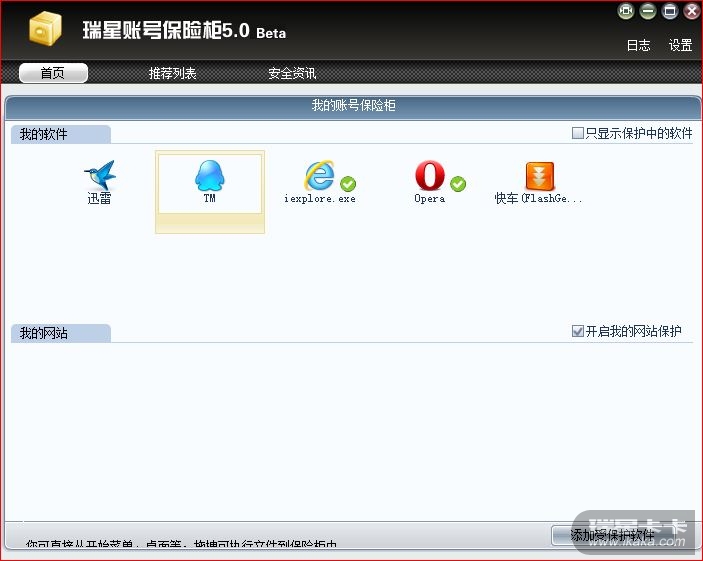This screenshot has height=561, width=703.
Task: Click green protected checkmark beside Opera
Action: click(458, 184)
